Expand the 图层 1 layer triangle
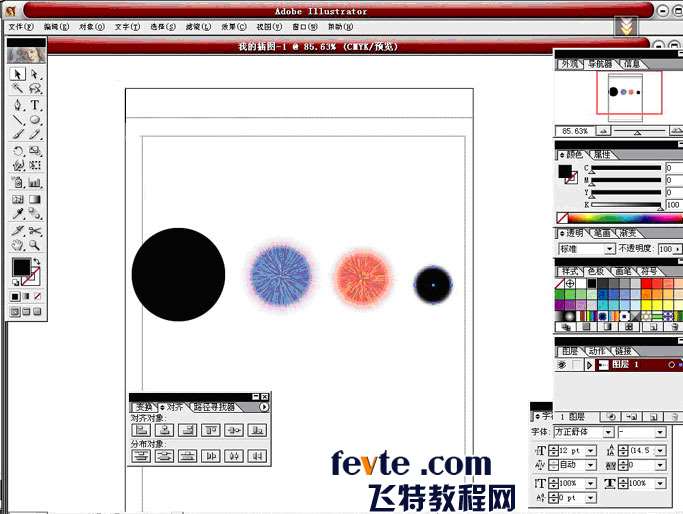Viewport: 683px width, 514px height. coord(589,365)
